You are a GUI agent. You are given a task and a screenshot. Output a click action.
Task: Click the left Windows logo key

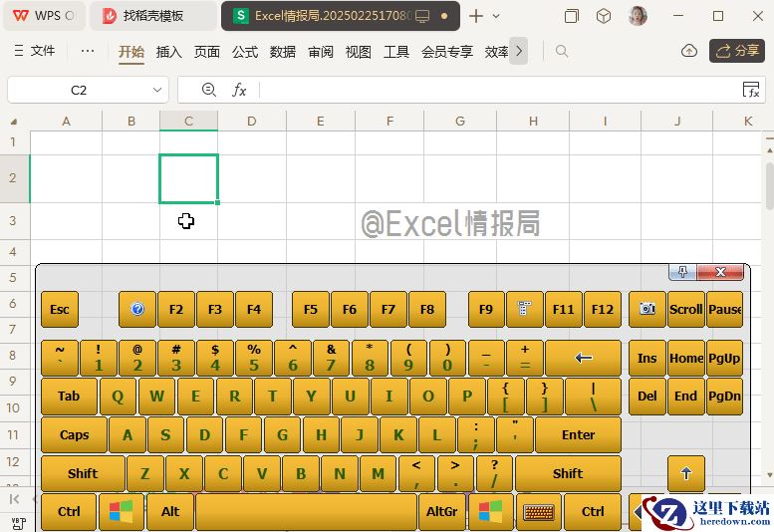pyautogui.click(x=122, y=512)
